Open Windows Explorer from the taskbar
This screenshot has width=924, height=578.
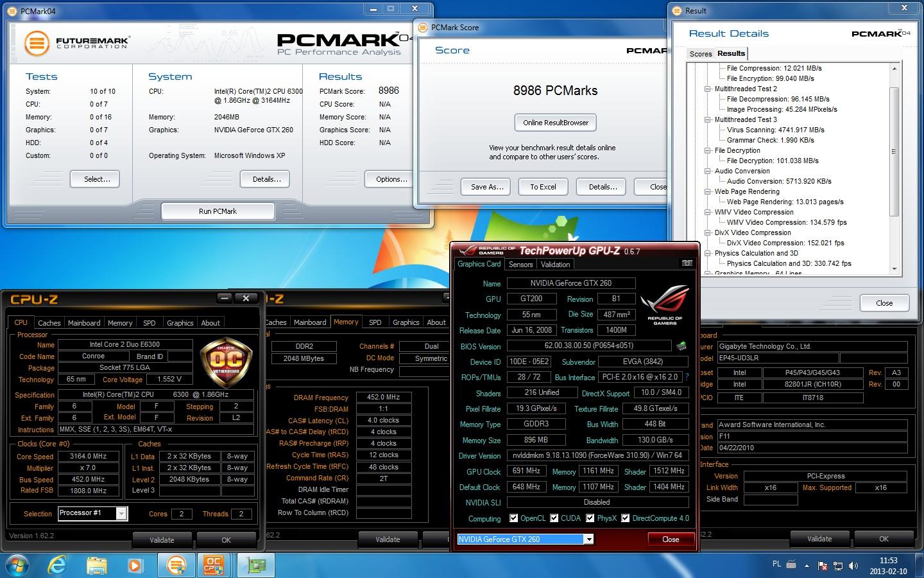pyautogui.click(x=97, y=565)
